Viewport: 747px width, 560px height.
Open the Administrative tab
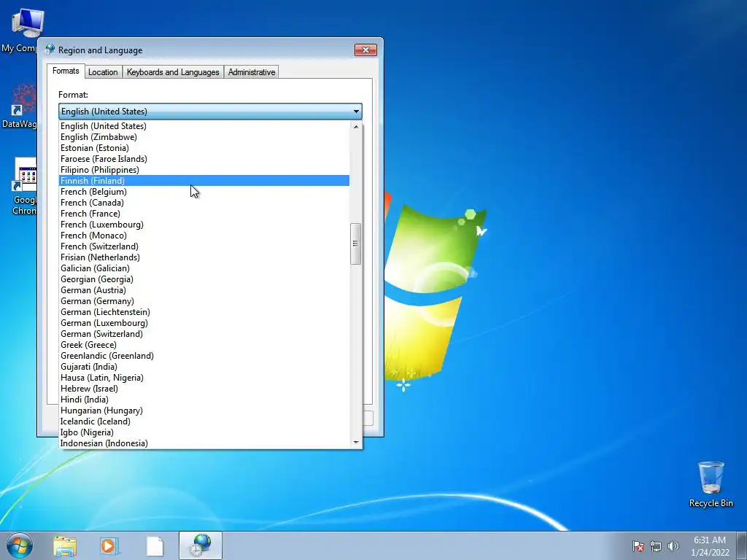point(252,72)
